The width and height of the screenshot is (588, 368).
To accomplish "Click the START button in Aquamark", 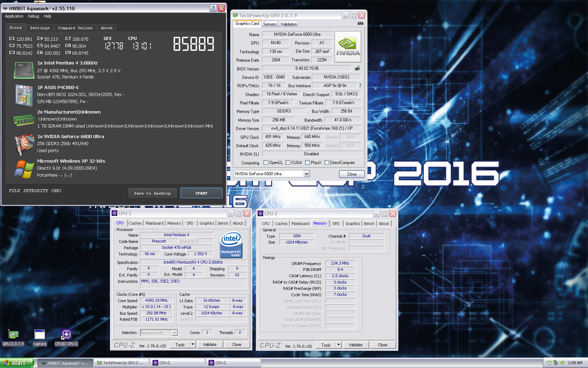I will [201, 193].
